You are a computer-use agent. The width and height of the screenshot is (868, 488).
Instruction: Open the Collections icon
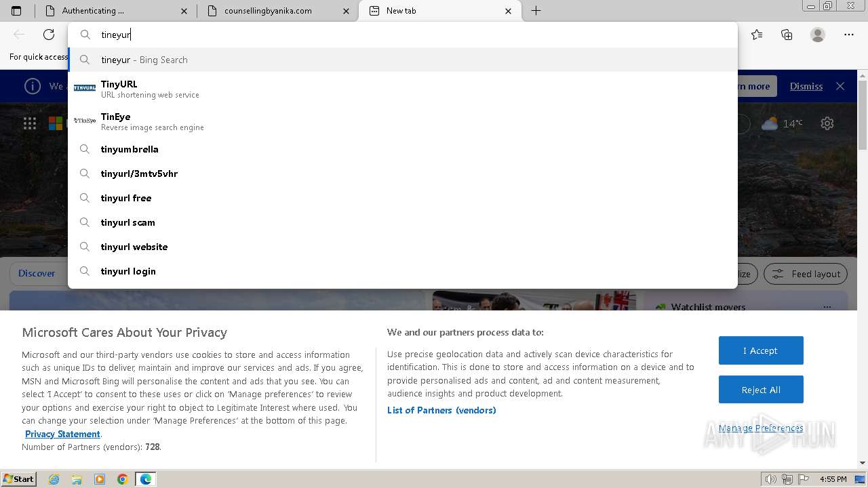(787, 35)
